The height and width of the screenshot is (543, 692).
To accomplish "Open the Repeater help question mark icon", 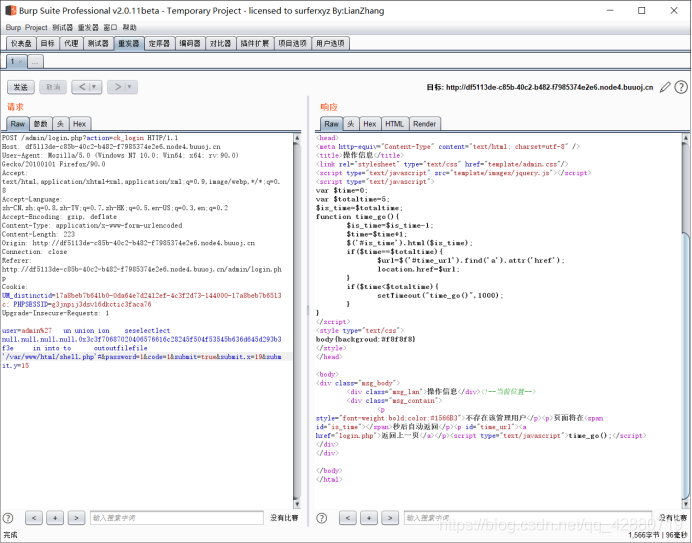I will [x=681, y=87].
